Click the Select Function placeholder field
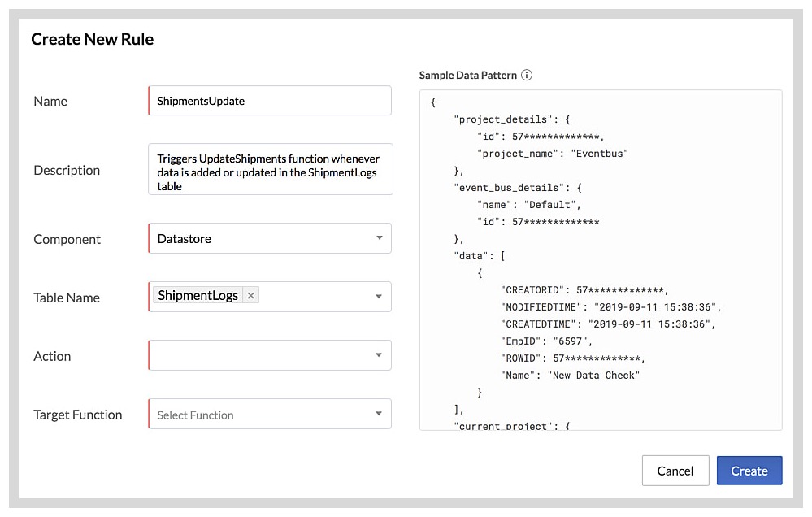Image resolution: width=812 pixels, height=517 pixels. tap(195, 414)
